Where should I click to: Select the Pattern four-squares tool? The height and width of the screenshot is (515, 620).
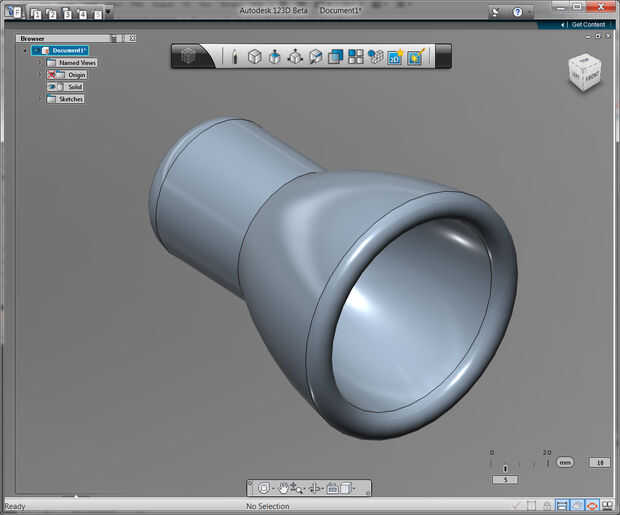click(355, 57)
